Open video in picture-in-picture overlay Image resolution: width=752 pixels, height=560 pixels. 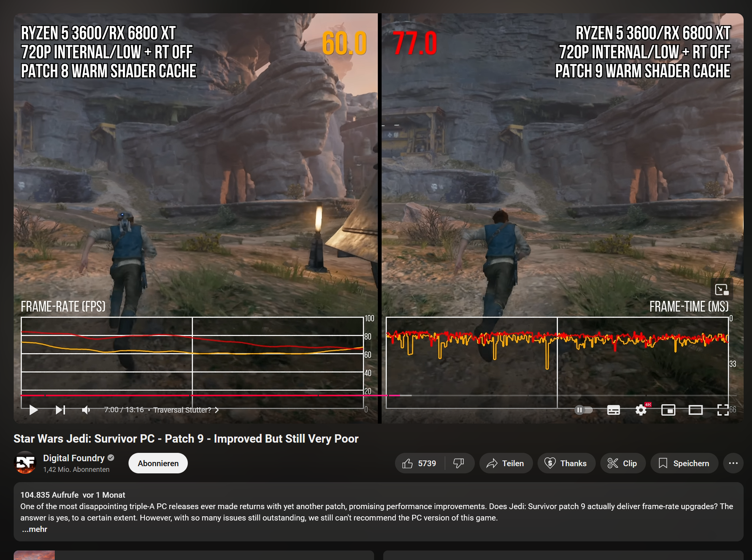[x=721, y=289]
